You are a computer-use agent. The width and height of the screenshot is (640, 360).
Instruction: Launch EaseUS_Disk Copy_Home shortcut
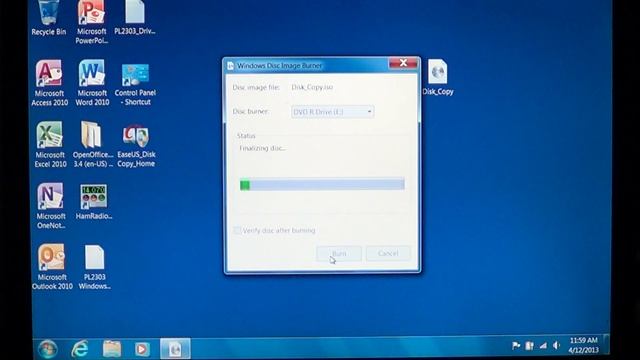tap(136, 146)
